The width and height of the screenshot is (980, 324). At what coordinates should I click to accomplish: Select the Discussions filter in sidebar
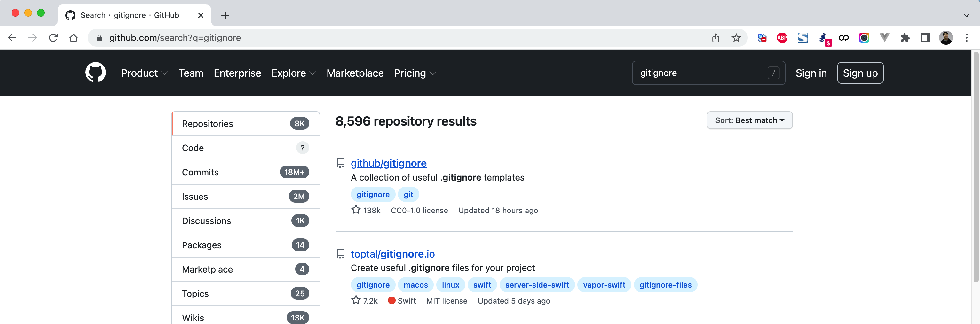coord(246,221)
